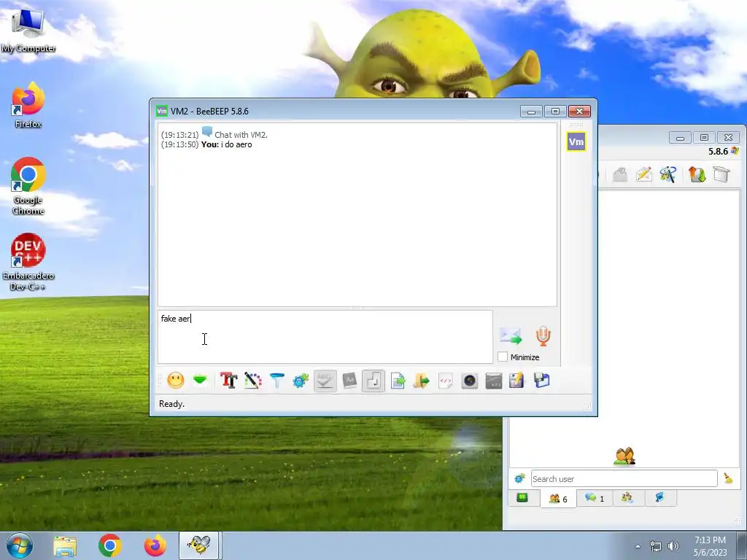The image size is (747, 560).
Task: Open the chat font (TT) selector
Action: coord(228,381)
